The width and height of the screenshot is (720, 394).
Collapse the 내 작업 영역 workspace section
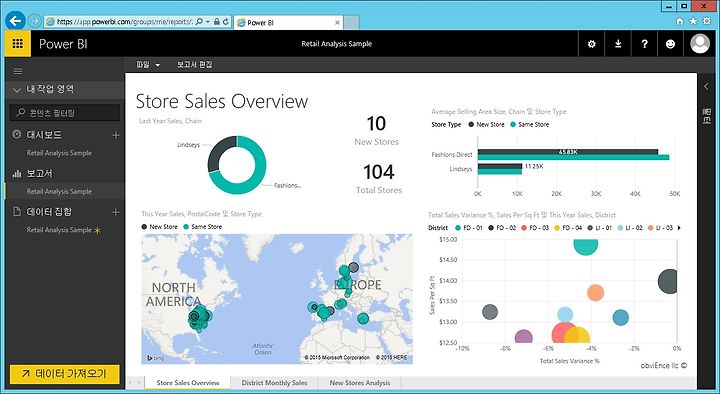(17, 90)
